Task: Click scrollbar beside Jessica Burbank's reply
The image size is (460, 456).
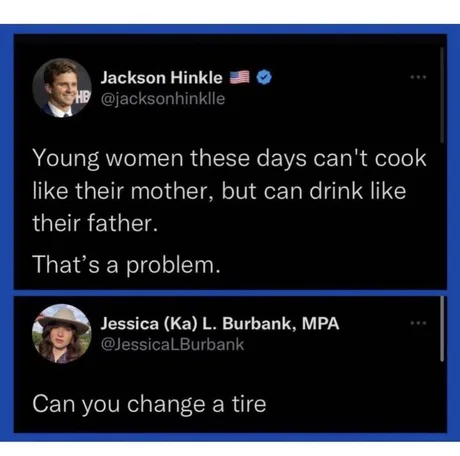Action: (442, 329)
